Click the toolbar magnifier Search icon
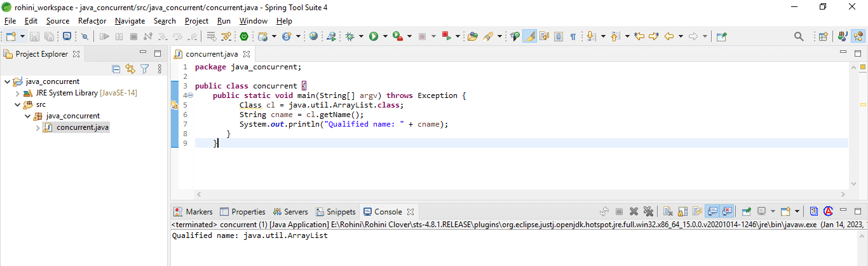 coord(799,36)
